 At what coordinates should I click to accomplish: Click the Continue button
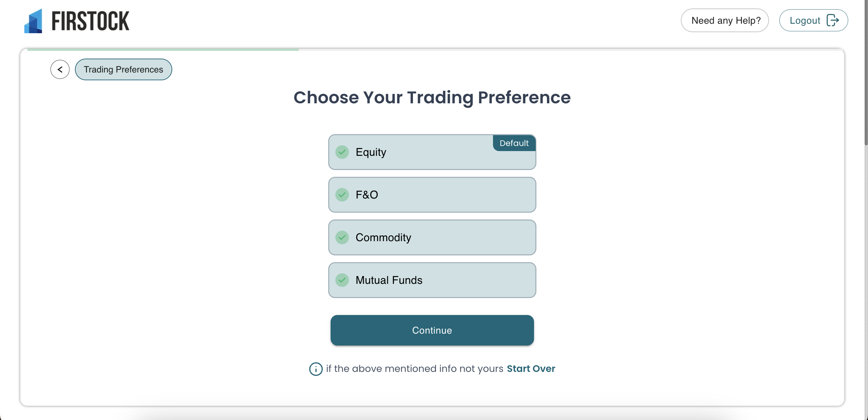tap(432, 330)
